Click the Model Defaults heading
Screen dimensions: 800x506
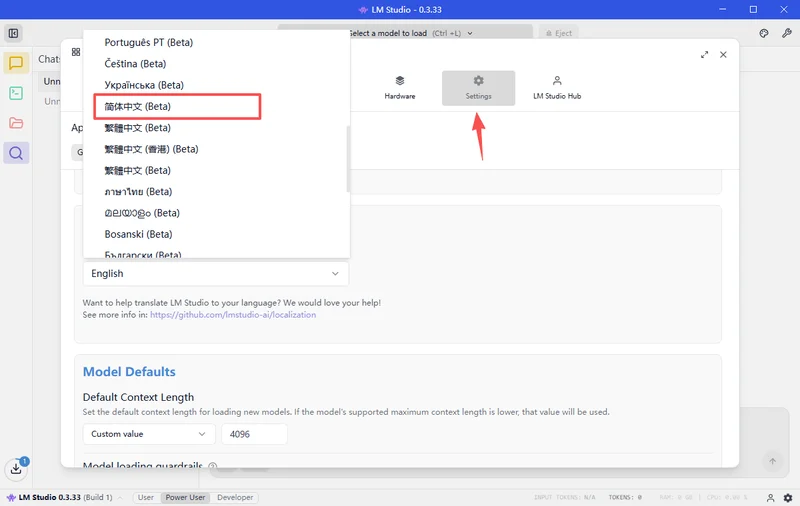pyautogui.click(x=129, y=372)
